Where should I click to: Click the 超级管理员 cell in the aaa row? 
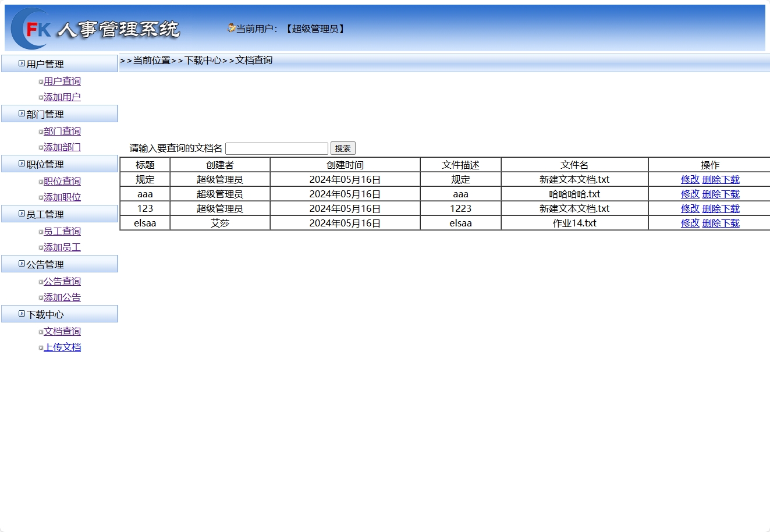pyautogui.click(x=220, y=194)
